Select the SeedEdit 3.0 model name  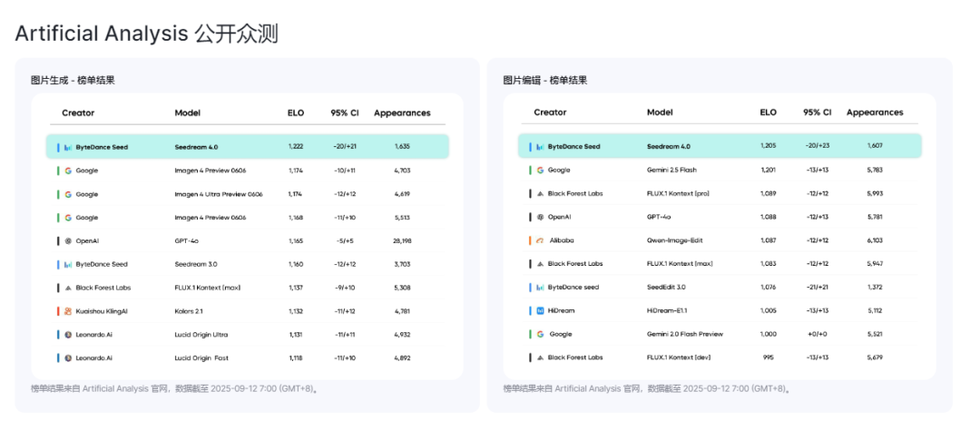coord(666,288)
